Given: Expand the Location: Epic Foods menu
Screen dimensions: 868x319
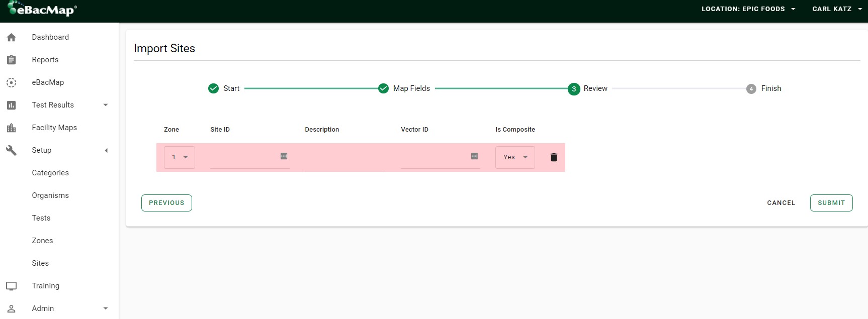Looking at the screenshot, I should 748,9.
